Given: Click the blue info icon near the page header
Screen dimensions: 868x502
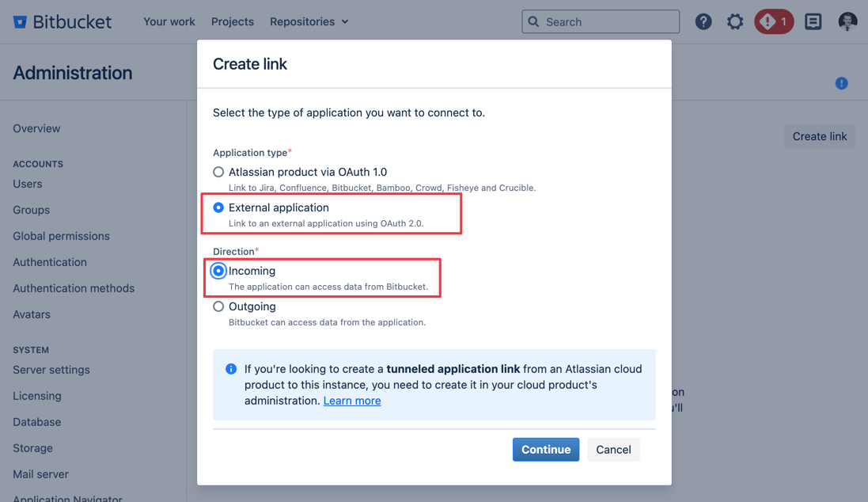Looking at the screenshot, I should (841, 83).
